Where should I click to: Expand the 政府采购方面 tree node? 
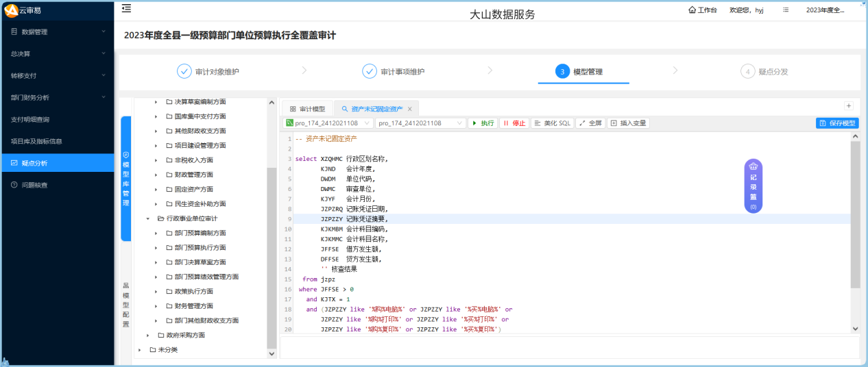tap(147, 336)
